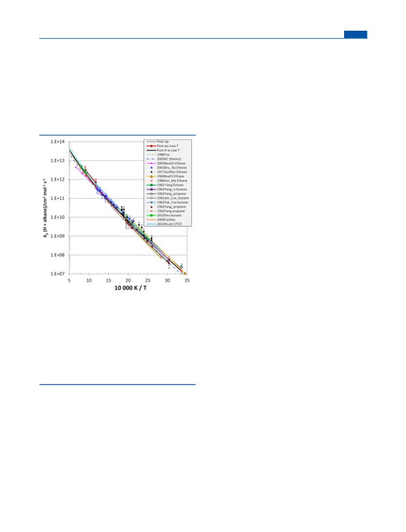
Task: Click the x-axis tick label '15'
Action: point(109,280)
